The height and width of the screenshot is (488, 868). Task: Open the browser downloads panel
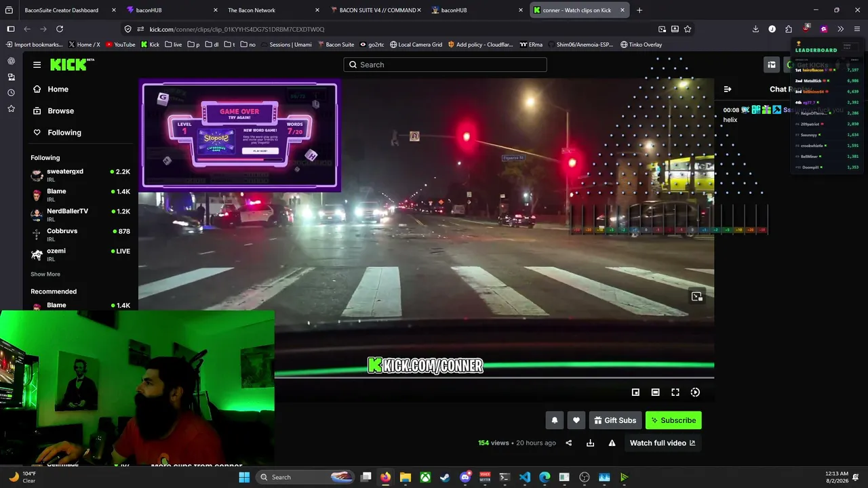click(755, 29)
